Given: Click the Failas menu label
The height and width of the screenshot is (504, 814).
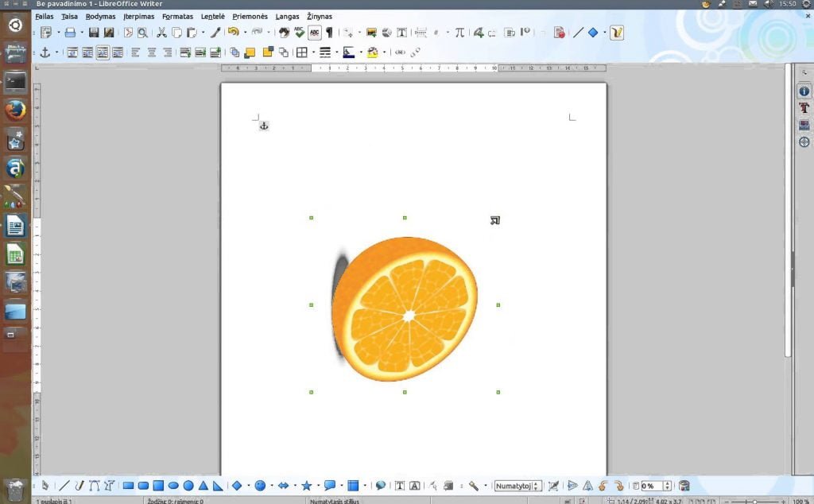Looking at the screenshot, I should click(x=45, y=17).
